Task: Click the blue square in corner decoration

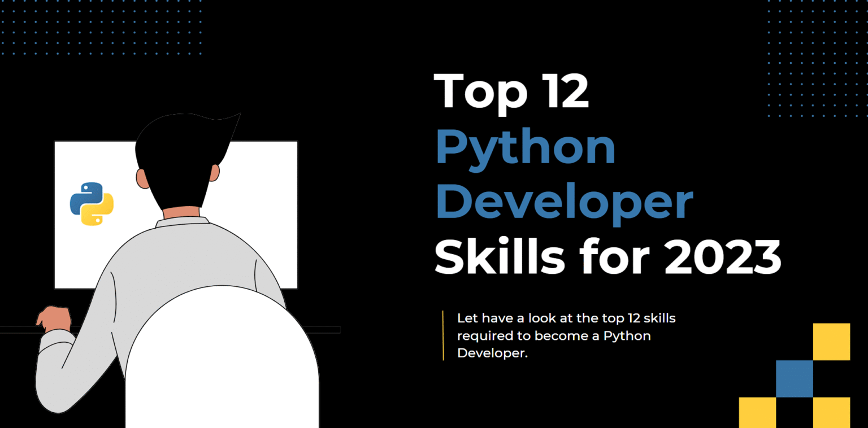Action: pyautogui.click(x=794, y=378)
